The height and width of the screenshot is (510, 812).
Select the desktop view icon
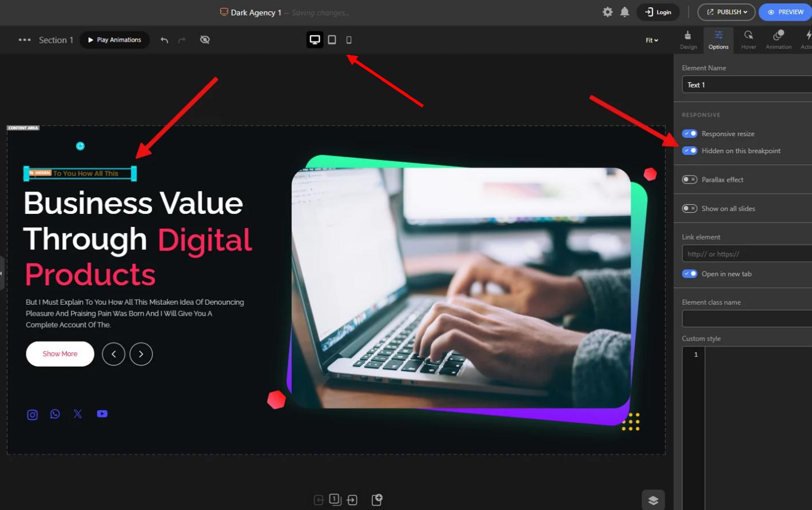315,39
